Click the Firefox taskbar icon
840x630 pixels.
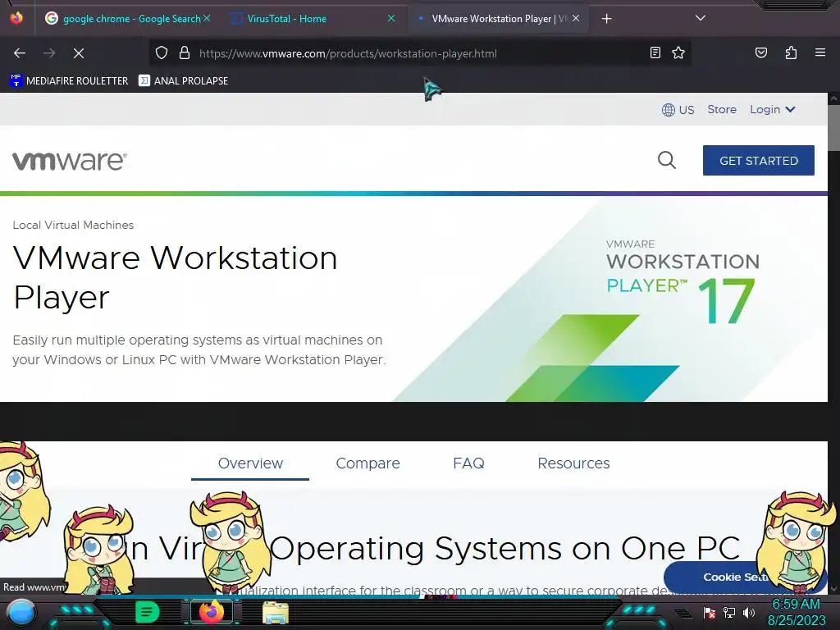tap(211, 612)
